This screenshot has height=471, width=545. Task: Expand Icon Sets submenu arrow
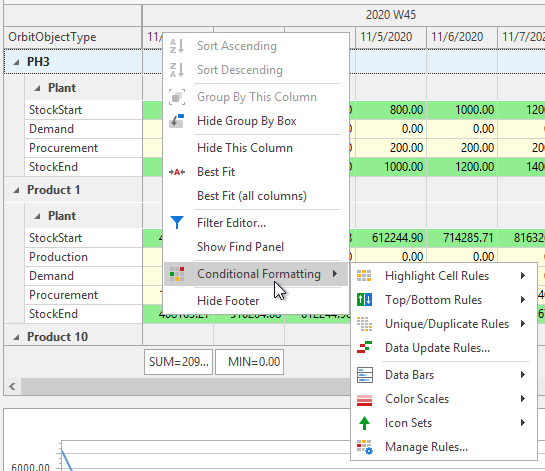tap(523, 423)
